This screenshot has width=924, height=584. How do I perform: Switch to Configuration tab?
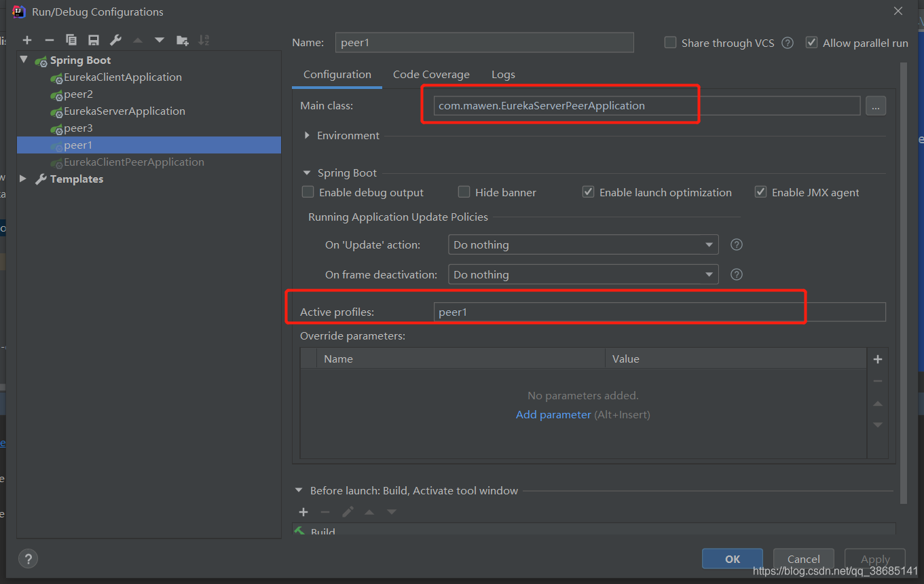337,75
